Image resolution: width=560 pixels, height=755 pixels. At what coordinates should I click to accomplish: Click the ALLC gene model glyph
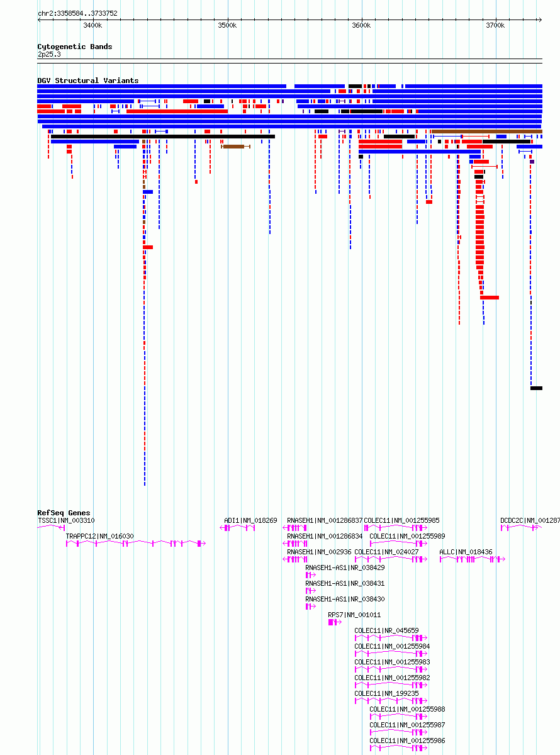click(x=472, y=559)
